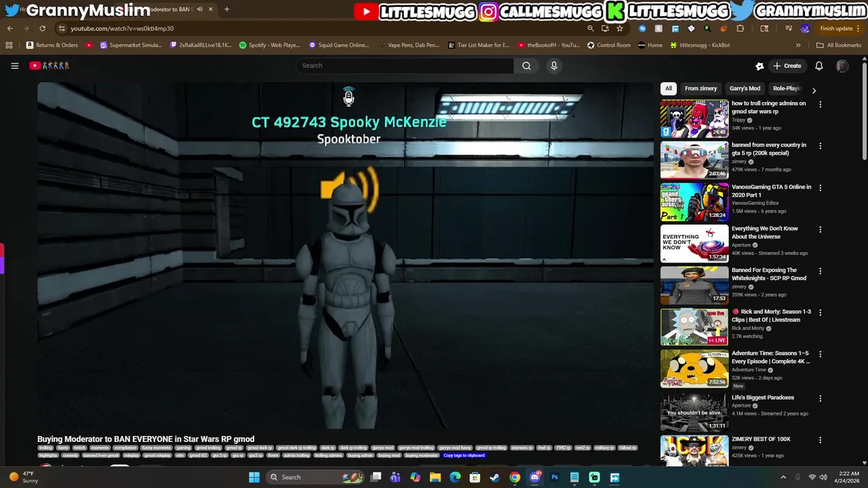
Task: Open the Adventure Time compilation thumbnail
Action: [694, 368]
